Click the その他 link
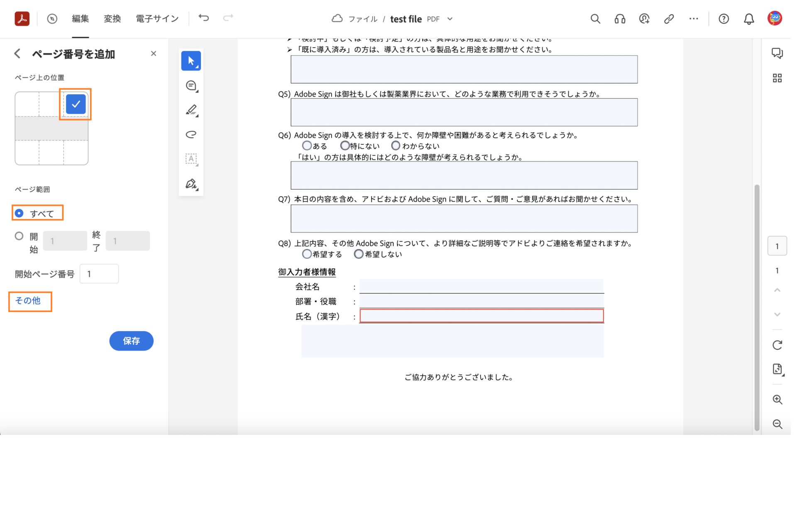The width and height of the screenshot is (797, 532). pyautogui.click(x=28, y=301)
